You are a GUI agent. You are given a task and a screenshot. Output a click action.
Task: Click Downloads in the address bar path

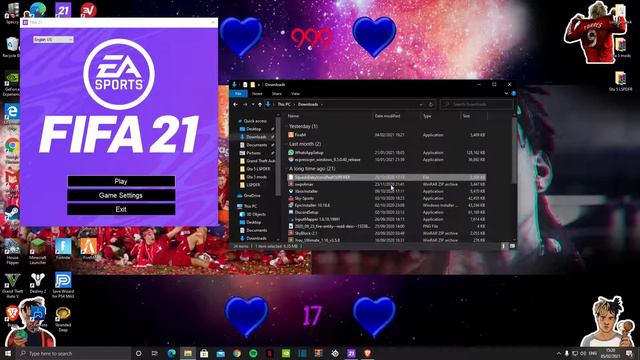308,104
